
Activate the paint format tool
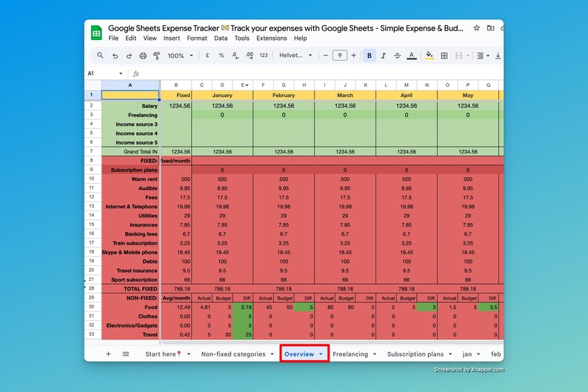point(157,56)
